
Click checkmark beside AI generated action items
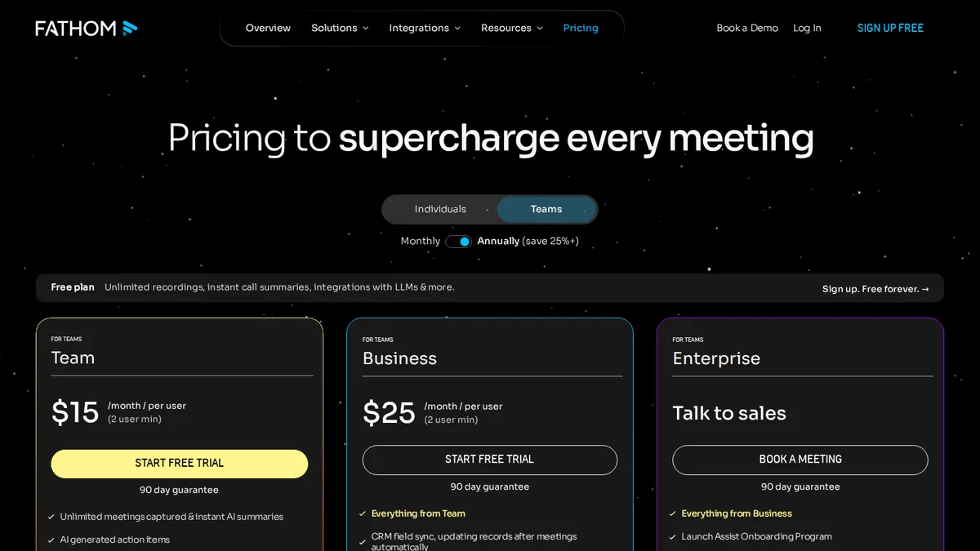(51, 540)
